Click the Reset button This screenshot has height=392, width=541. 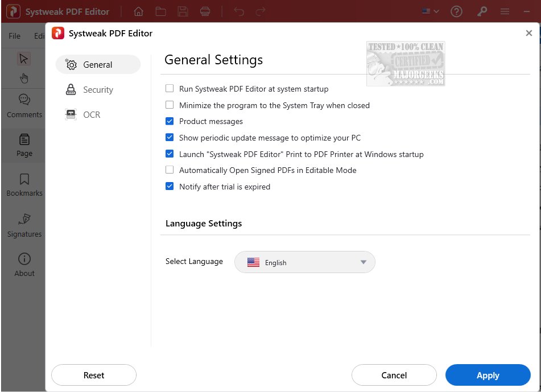click(x=94, y=376)
